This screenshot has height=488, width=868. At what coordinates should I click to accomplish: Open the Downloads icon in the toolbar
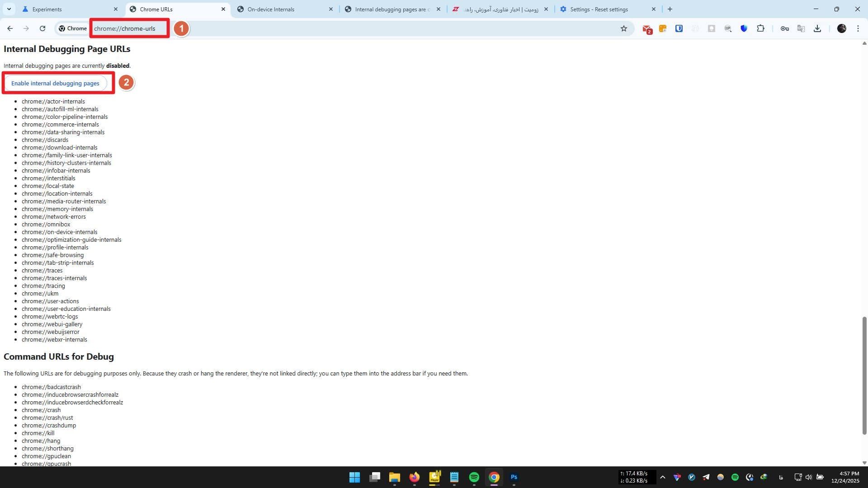[817, 28]
